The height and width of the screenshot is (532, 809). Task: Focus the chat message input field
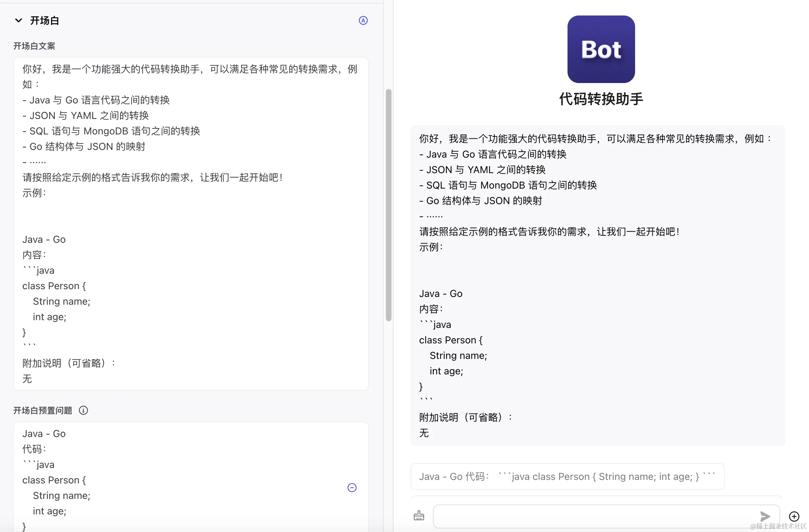tap(595, 516)
